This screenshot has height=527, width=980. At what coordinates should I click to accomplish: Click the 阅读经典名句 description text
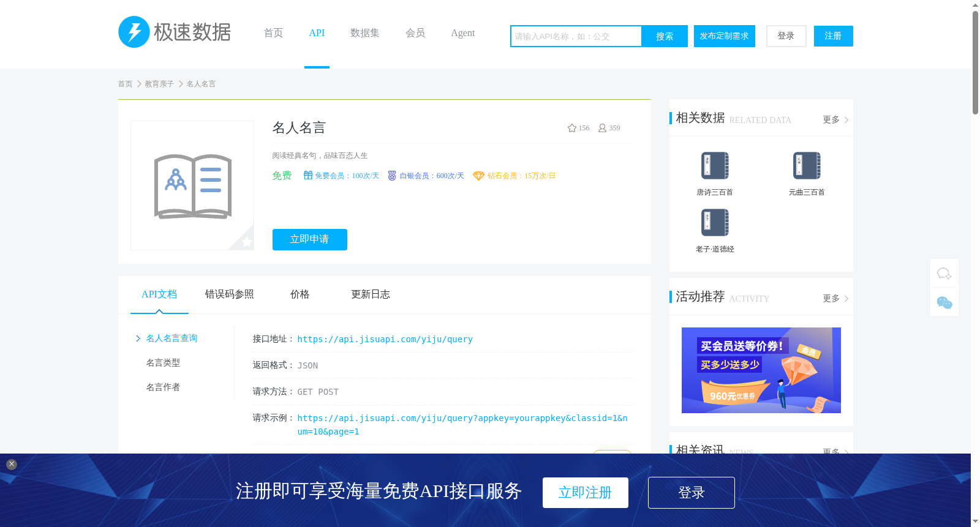pos(320,155)
